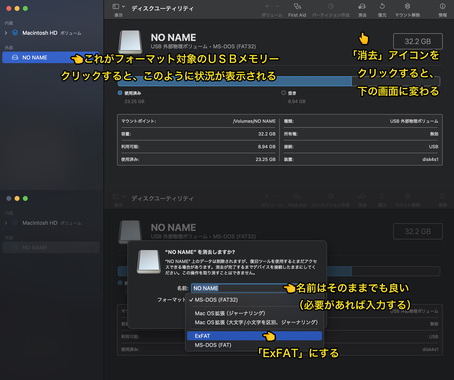This screenshot has height=380, width=454.
Task: Click the 空き free-space legend marker in the upper window
Action: tap(283, 93)
